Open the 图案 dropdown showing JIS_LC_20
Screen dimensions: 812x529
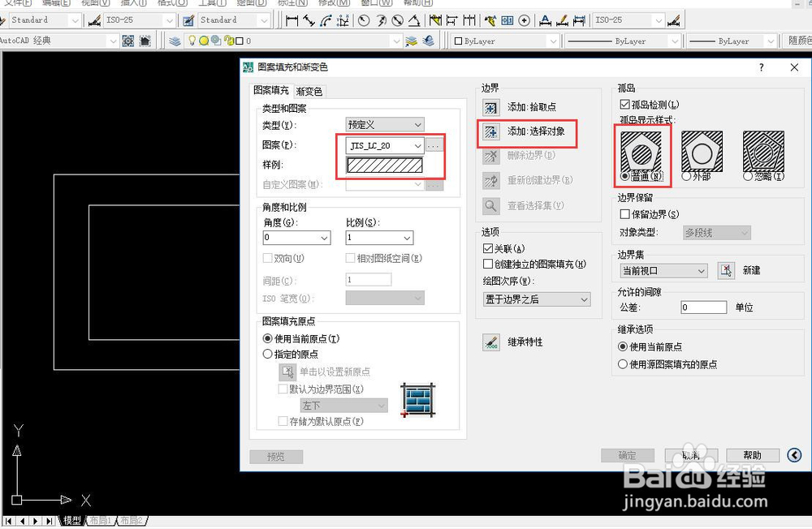coord(385,145)
